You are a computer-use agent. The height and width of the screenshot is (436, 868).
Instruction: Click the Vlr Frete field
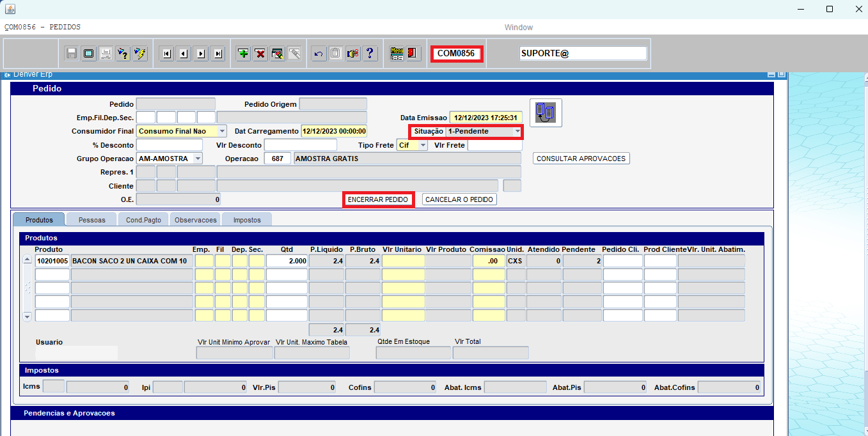point(495,145)
